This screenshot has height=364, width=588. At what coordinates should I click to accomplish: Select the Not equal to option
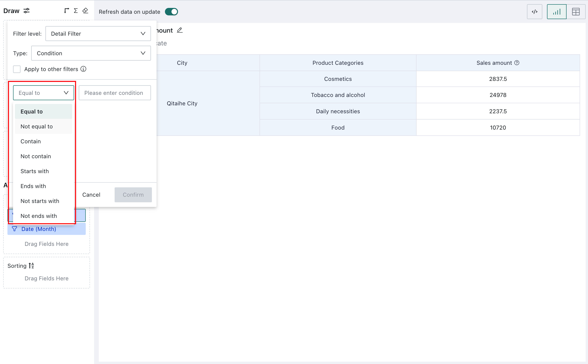coord(44,126)
